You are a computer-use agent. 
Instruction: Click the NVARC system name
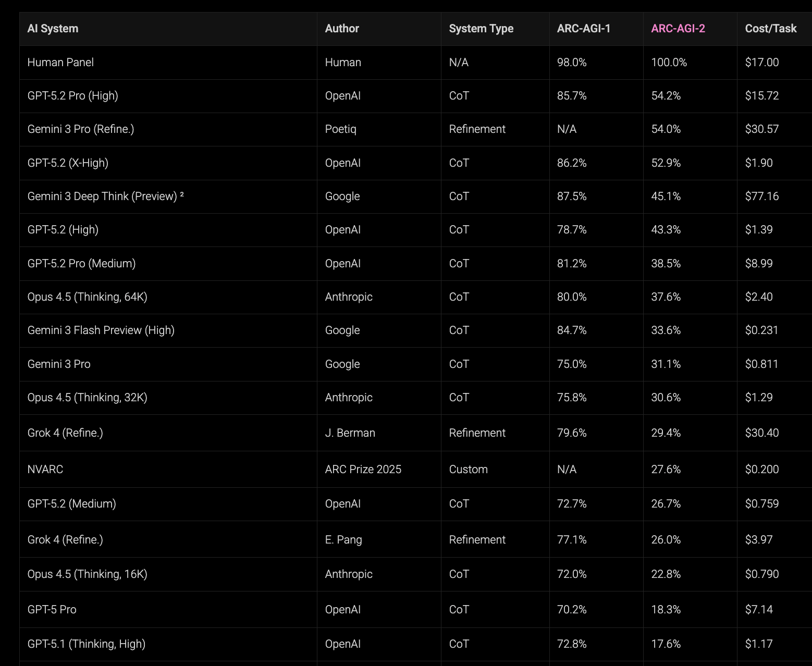pos(45,470)
